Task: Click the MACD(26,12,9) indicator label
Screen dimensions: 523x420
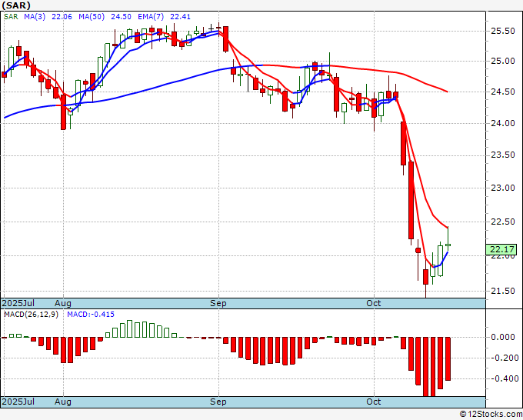Action: [31, 315]
